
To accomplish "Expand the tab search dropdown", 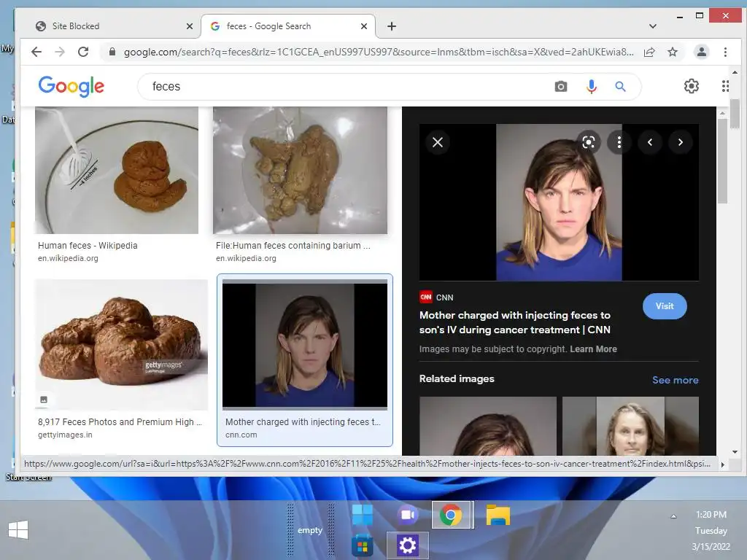I will point(653,26).
